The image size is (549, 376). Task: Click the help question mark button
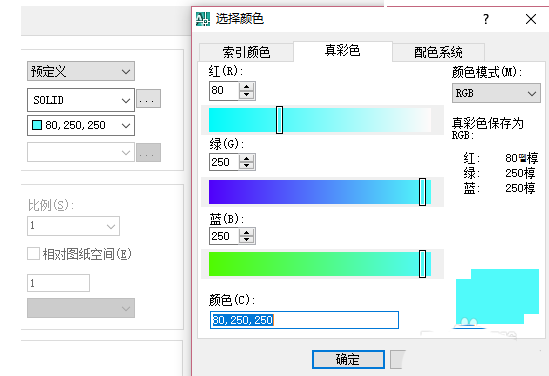486,19
